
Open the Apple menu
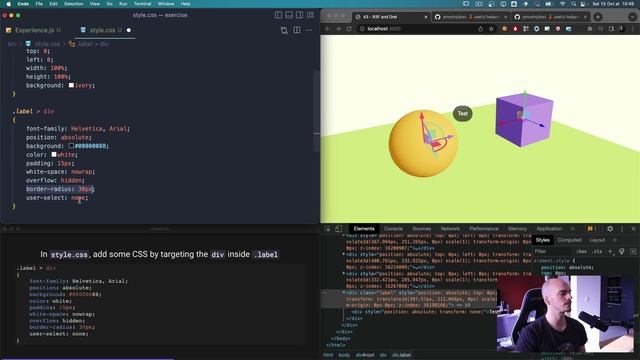coord(9,4)
